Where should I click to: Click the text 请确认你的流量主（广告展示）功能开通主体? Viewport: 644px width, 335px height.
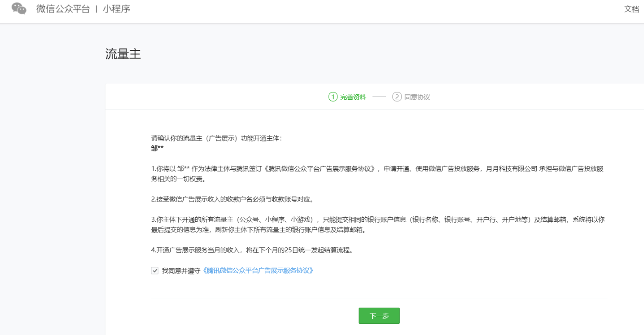(x=216, y=138)
